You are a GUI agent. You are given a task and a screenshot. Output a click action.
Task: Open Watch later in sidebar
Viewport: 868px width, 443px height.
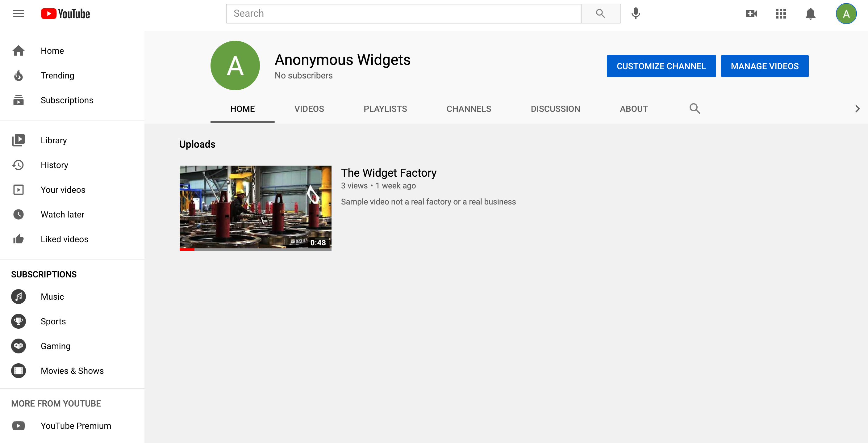pos(62,214)
